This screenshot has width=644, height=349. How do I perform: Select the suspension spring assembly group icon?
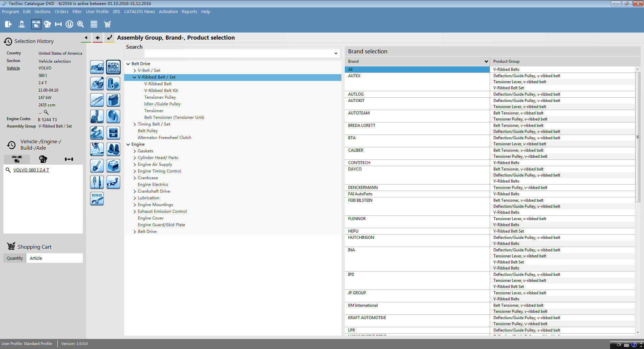tap(97, 116)
